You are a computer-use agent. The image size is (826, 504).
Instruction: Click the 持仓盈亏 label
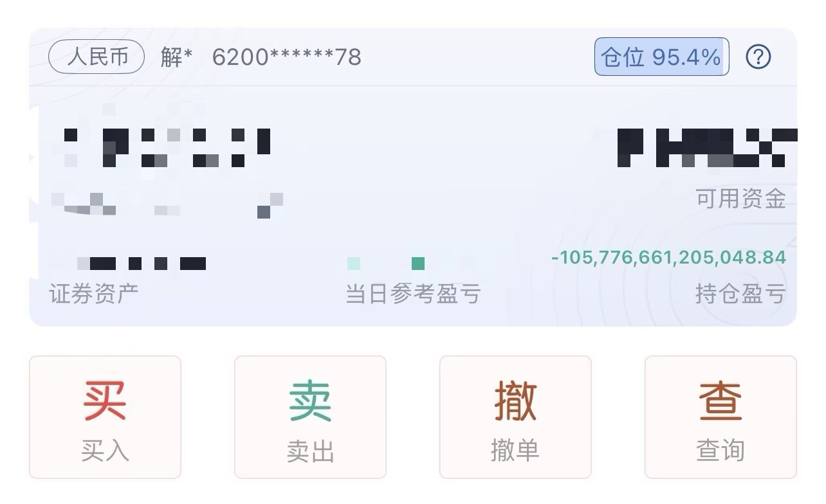740,294
